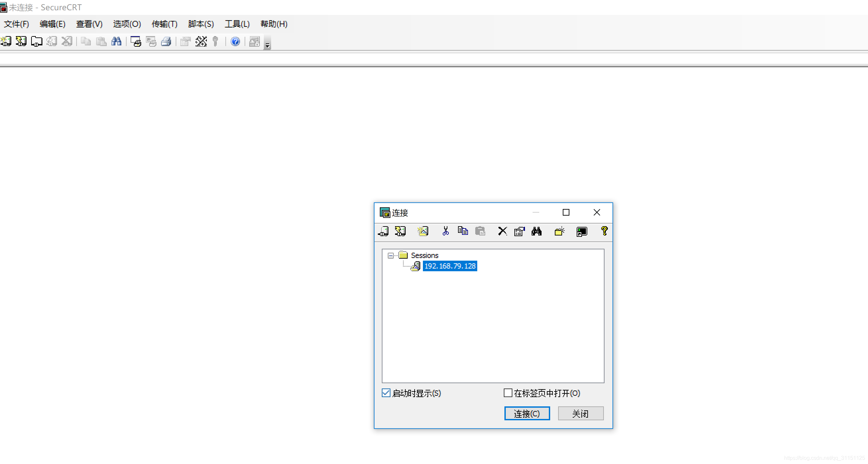
Task: Open the 文件(F) menu
Action: tap(17, 24)
